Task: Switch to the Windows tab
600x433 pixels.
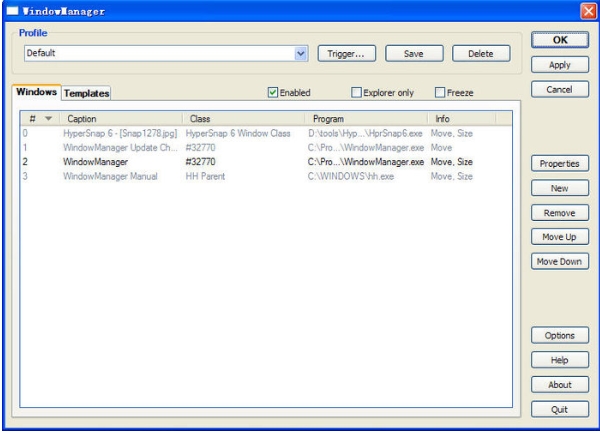Action: click(36, 92)
